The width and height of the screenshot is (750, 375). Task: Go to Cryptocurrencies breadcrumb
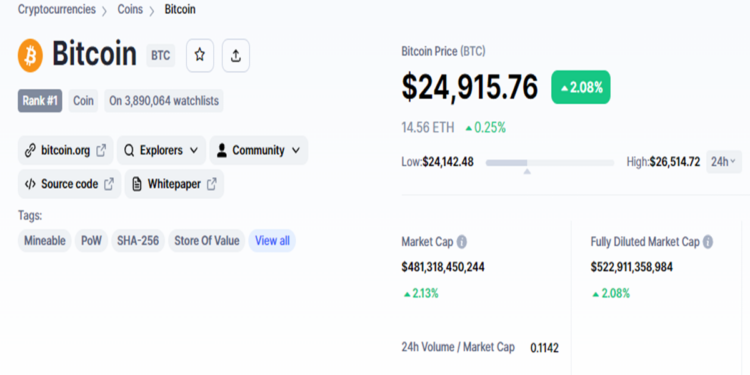tap(57, 10)
